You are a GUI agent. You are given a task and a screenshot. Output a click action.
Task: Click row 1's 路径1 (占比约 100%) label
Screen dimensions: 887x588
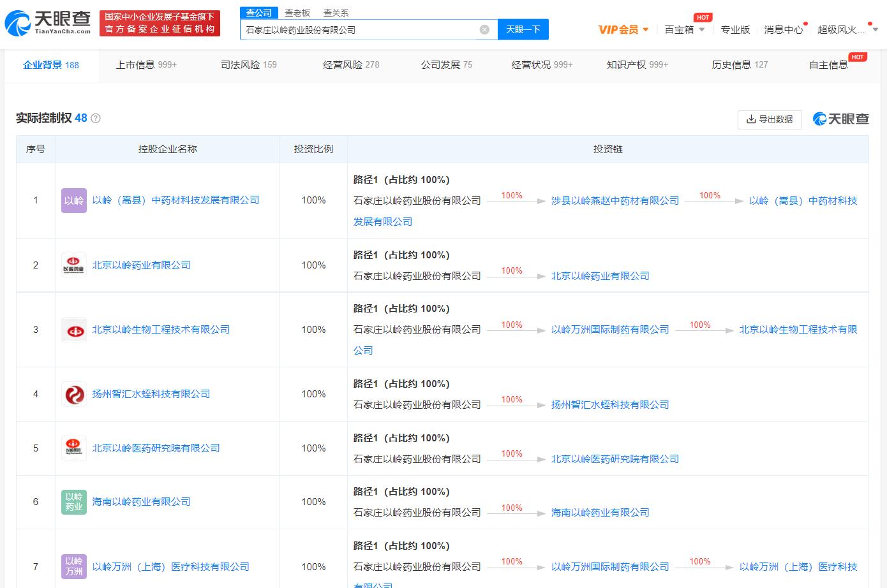tap(401, 180)
